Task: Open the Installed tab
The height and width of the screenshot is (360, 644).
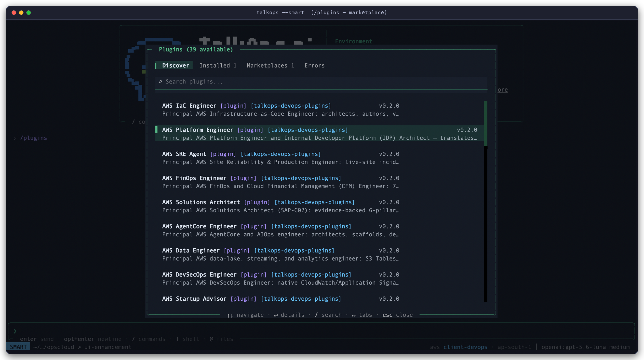Action: [x=218, y=66]
